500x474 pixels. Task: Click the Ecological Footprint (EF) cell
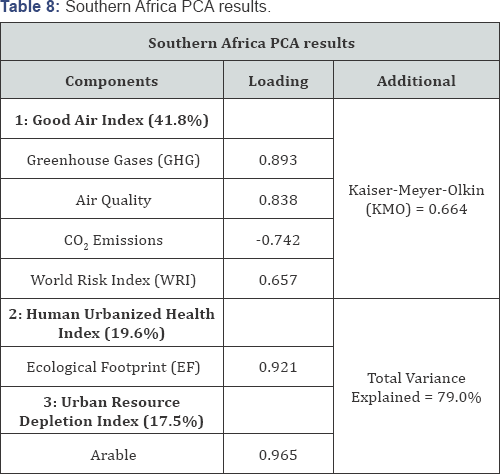pos(112,367)
